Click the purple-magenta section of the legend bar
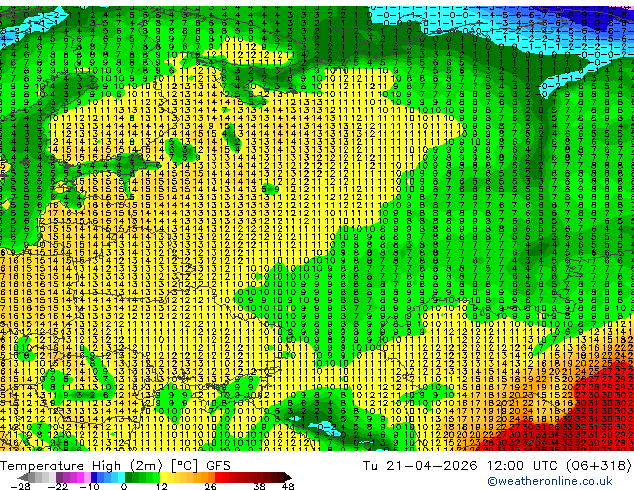The height and width of the screenshot is (490, 634). [73, 477]
